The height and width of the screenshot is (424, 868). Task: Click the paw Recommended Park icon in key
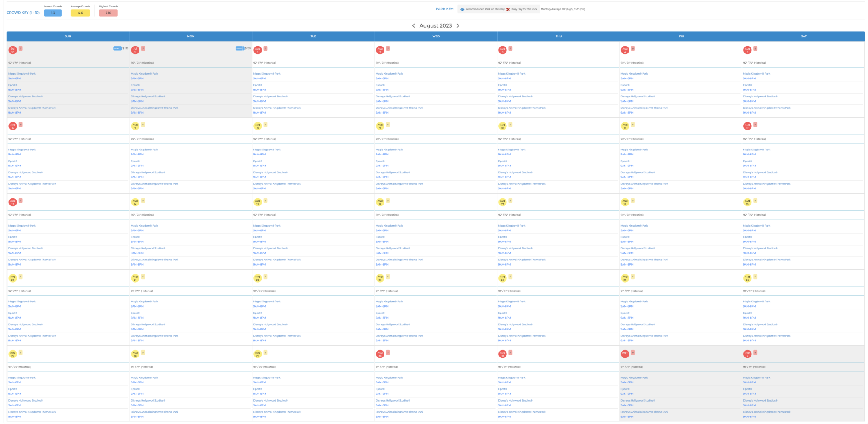(x=462, y=9)
